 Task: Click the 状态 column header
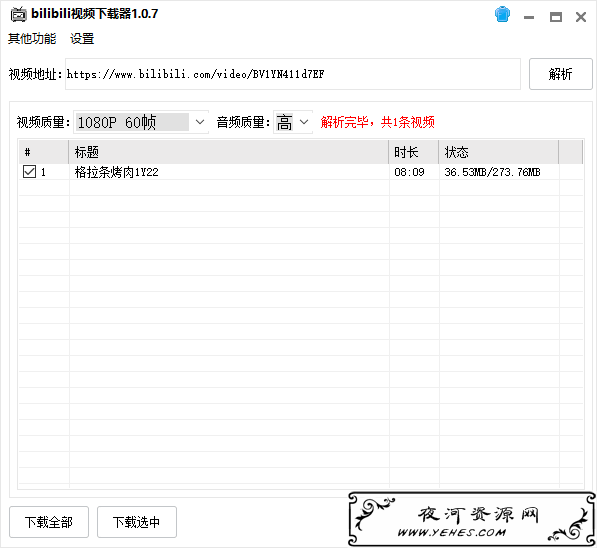498,152
